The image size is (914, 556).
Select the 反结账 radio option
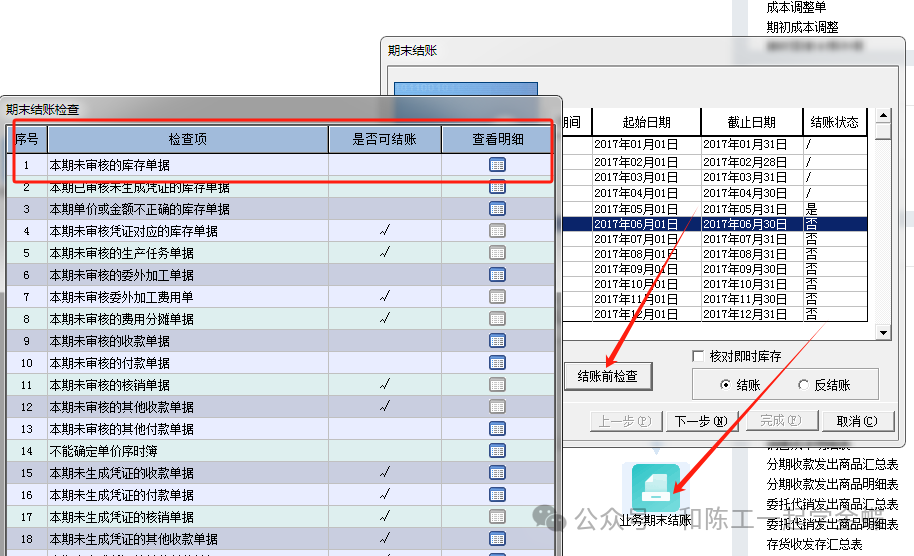point(804,385)
